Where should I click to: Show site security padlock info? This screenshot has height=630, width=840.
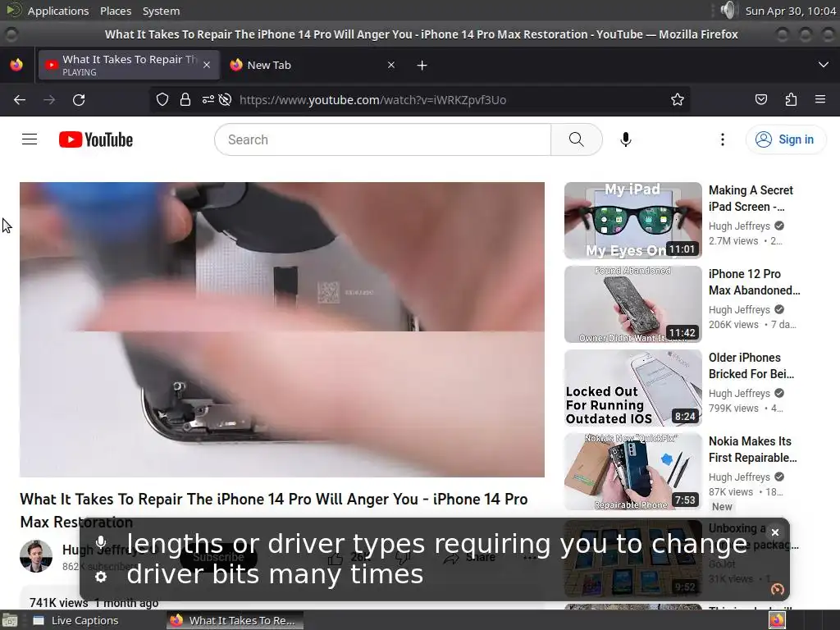tap(185, 99)
